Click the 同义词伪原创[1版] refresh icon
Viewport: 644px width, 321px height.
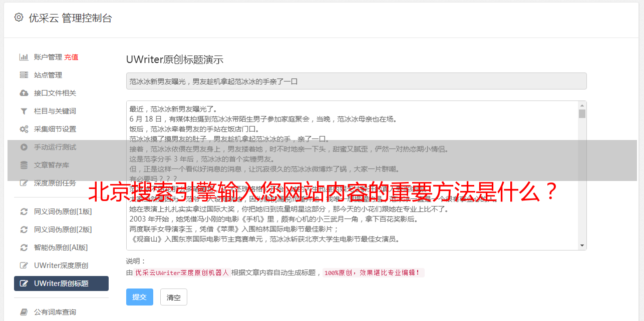pos(24,211)
